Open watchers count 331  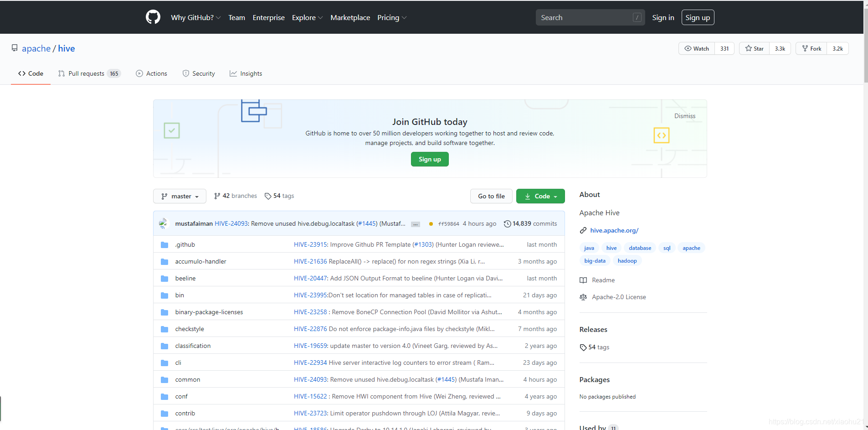coord(724,48)
